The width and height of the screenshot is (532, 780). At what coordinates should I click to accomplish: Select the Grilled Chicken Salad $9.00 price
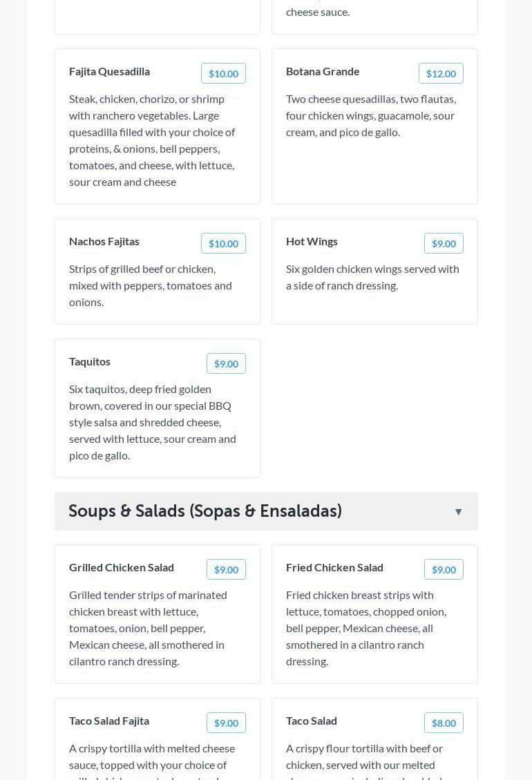tap(226, 570)
